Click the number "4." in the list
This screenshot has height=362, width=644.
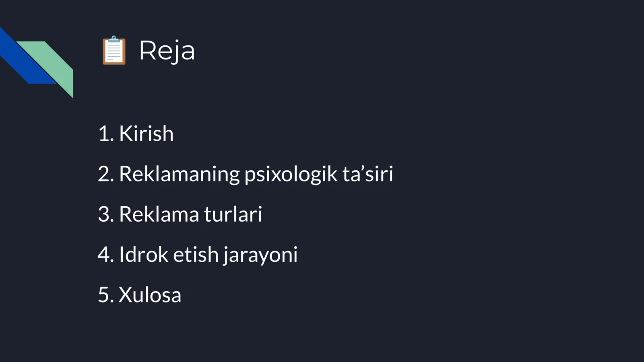106,254
